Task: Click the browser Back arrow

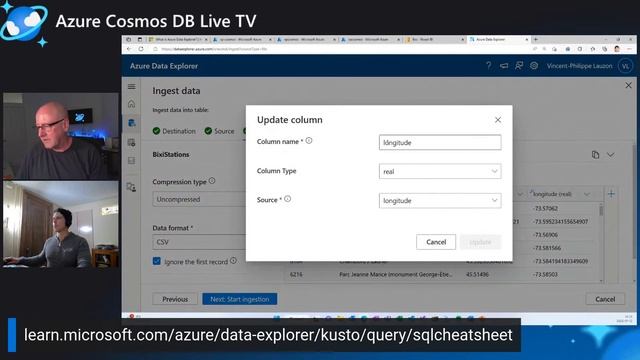Action: coord(129,49)
